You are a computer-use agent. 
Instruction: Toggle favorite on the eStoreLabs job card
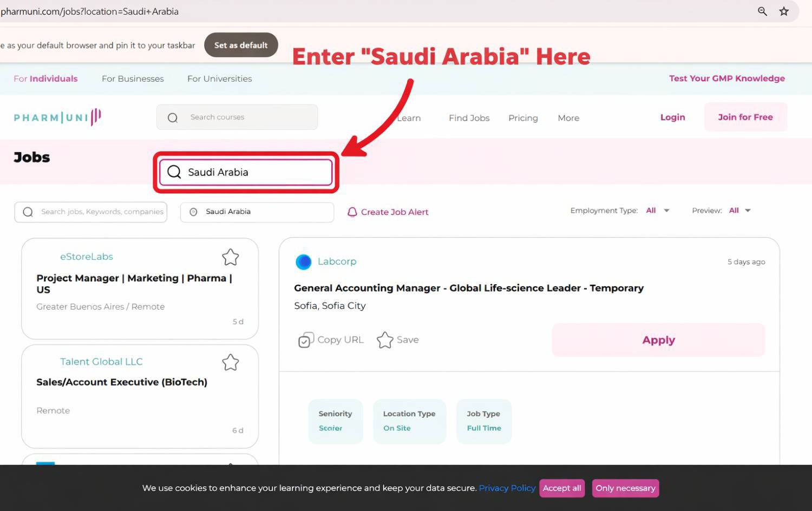pos(230,258)
